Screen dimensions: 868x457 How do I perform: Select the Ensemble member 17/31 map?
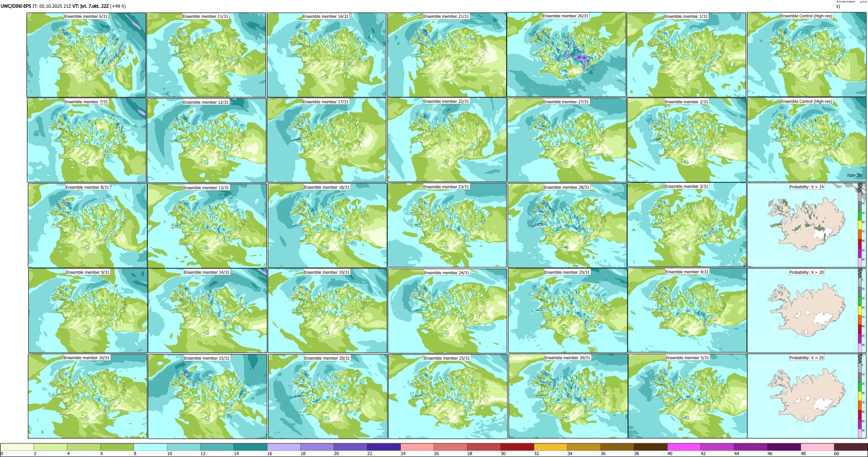(x=327, y=140)
